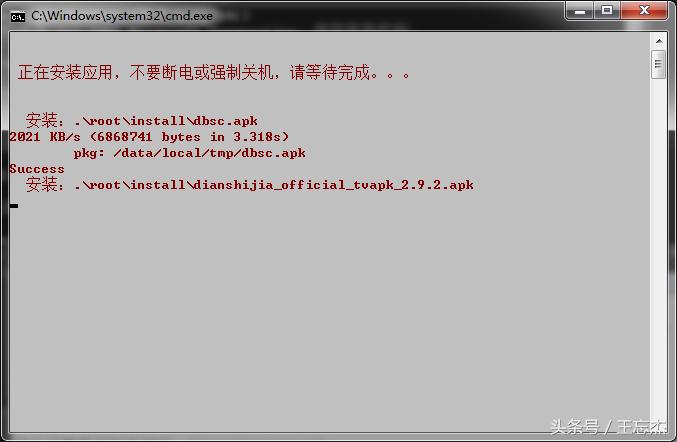Click the empty console area below the cursor
This screenshot has width=677, height=442.
click(328, 319)
